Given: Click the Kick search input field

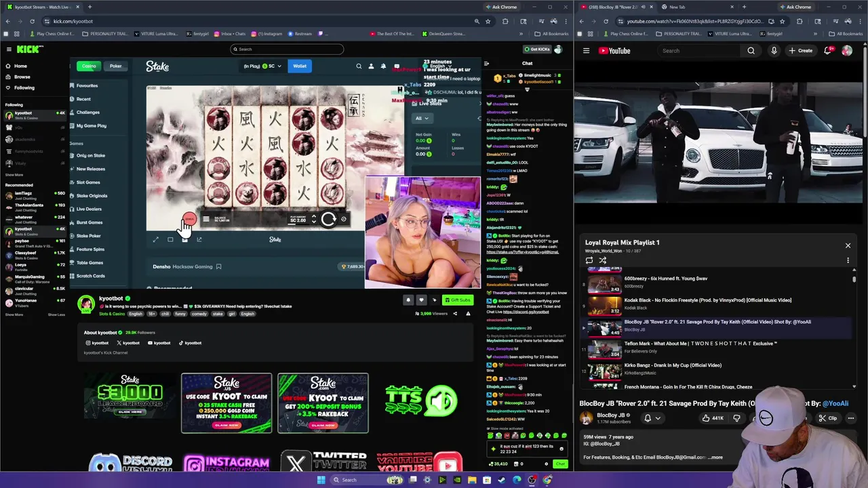Looking at the screenshot, I should point(286,49).
